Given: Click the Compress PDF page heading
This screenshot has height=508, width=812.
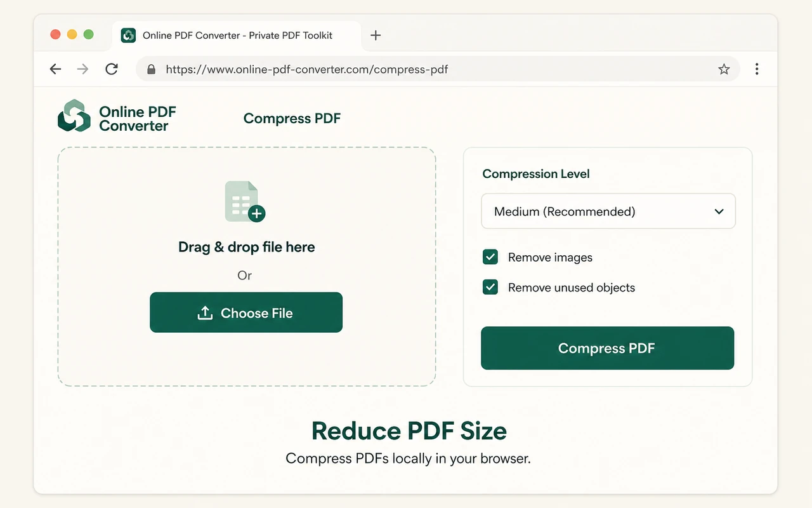Looking at the screenshot, I should (x=292, y=119).
